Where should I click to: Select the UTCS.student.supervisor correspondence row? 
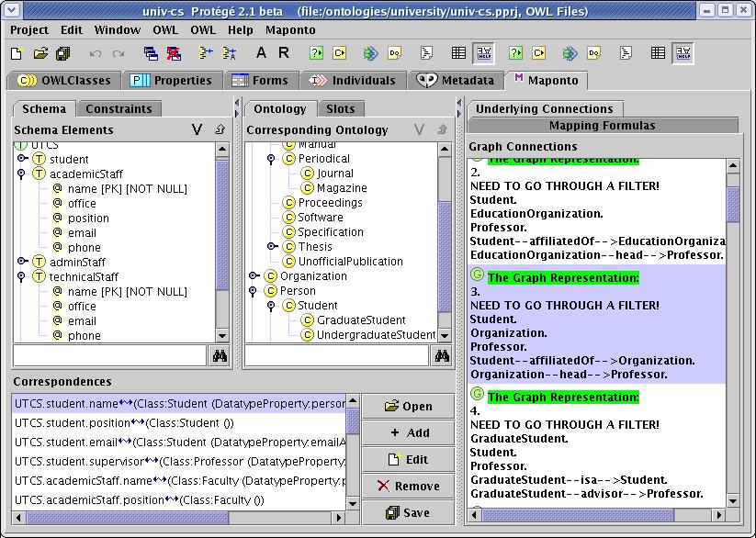(x=178, y=462)
